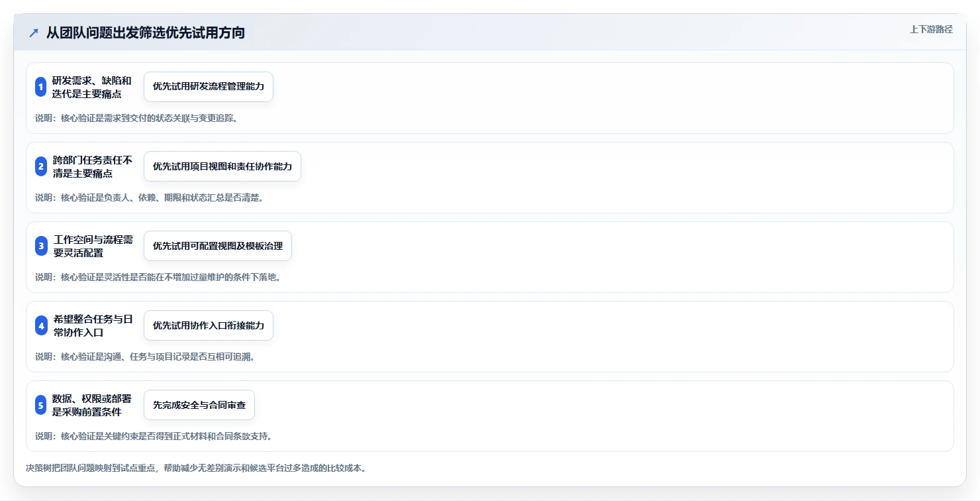Choose 优先试用可配置视图及模板治理 button

[x=218, y=246]
